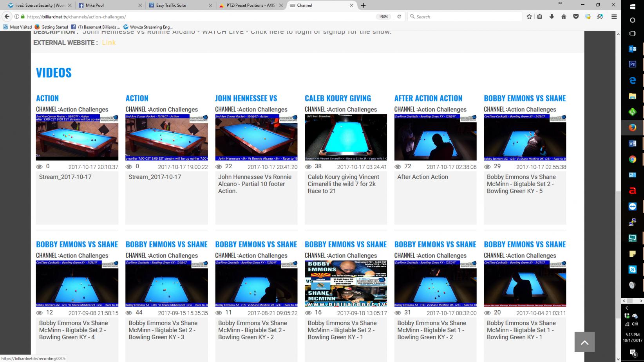This screenshot has height=362, width=644.
Task: Open the 'Caleb Koury Giving' video title
Action: coord(338,98)
